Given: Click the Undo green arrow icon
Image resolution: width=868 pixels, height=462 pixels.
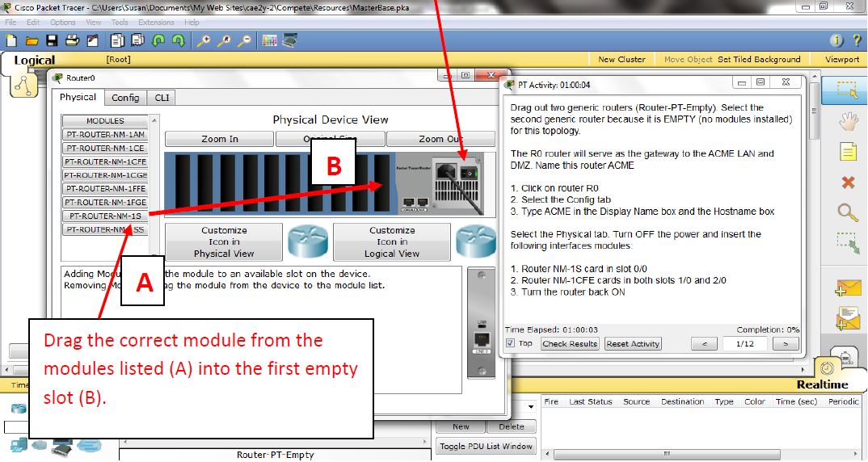Looking at the screenshot, I should click(x=158, y=40).
